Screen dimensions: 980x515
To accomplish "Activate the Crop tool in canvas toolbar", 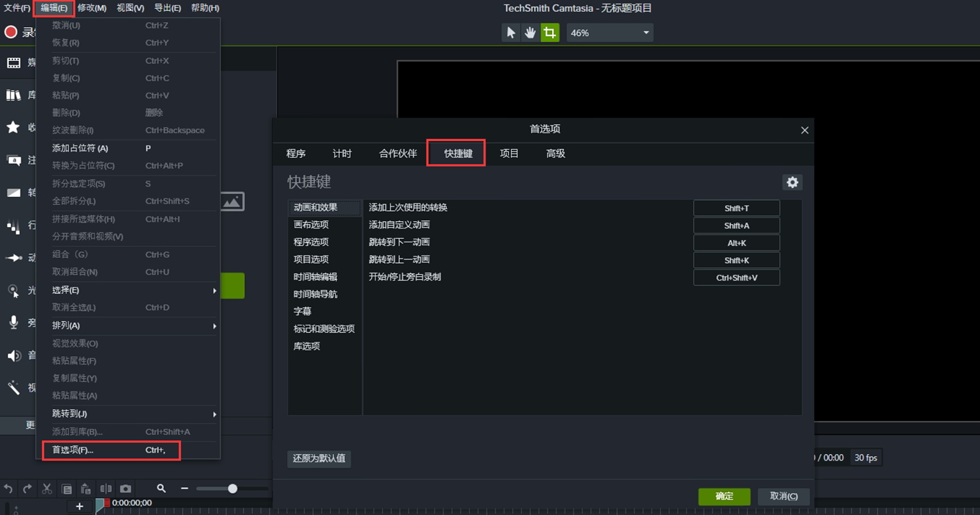I will click(549, 33).
